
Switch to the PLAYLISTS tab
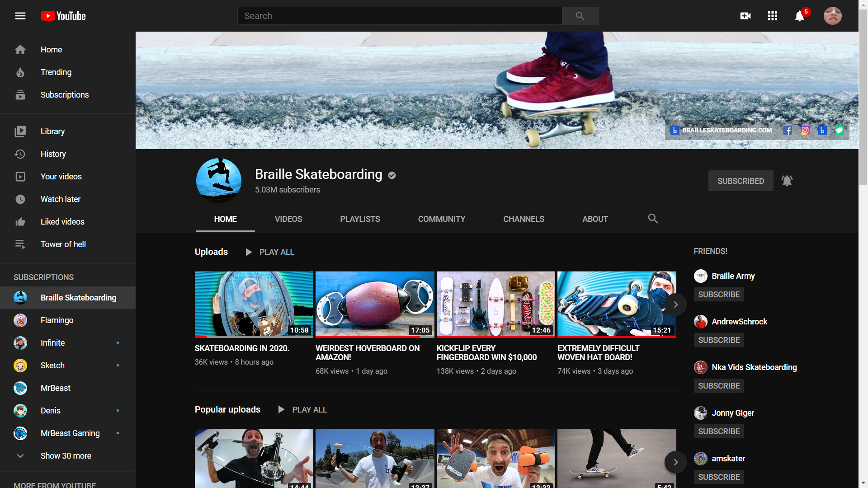[x=360, y=219]
